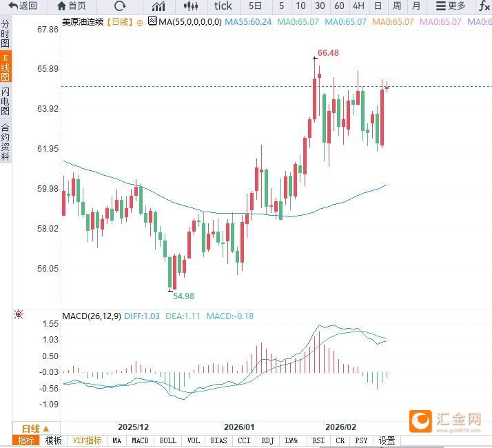
Task: Select the BOLL indicator button
Action: [167, 441]
